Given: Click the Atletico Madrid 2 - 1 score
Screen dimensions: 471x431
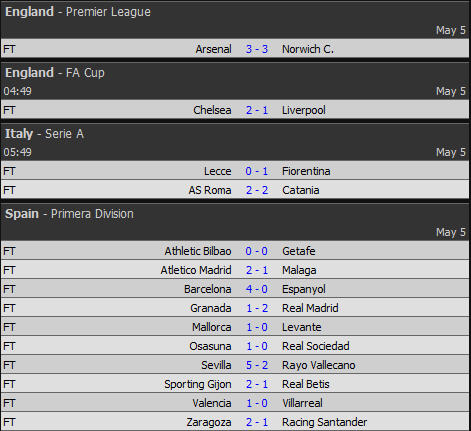Looking at the screenshot, I should point(257,270).
